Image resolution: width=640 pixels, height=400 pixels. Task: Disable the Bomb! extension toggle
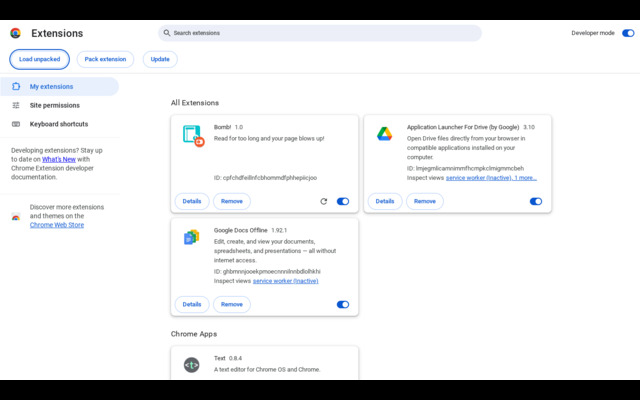[343, 201]
